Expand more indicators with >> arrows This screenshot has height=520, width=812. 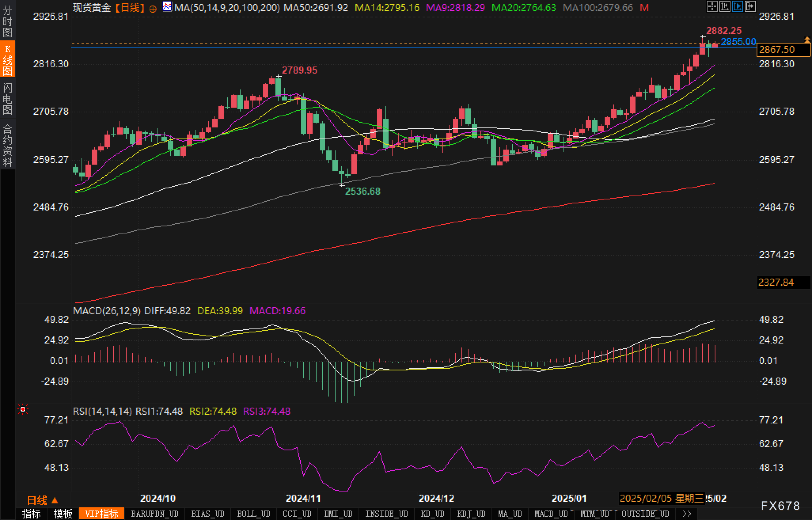click(687, 514)
